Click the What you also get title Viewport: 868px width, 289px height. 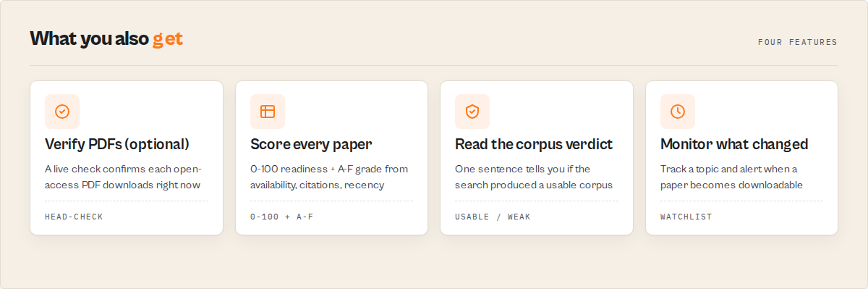(x=106, y=39)
